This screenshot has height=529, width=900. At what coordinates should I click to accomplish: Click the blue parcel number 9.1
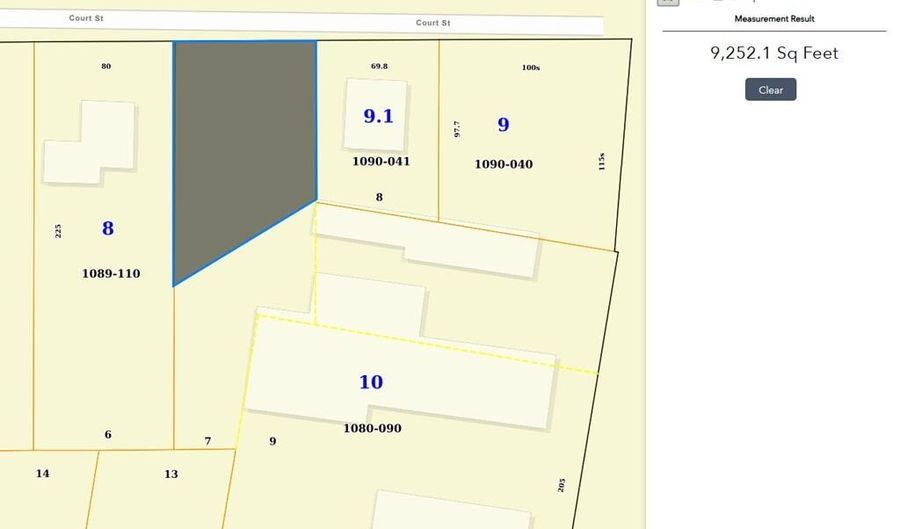click(x=378, y=116)
